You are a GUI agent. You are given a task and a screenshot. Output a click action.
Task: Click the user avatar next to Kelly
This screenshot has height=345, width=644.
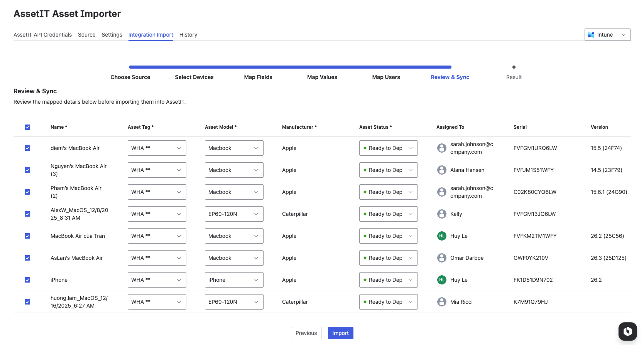441,214
